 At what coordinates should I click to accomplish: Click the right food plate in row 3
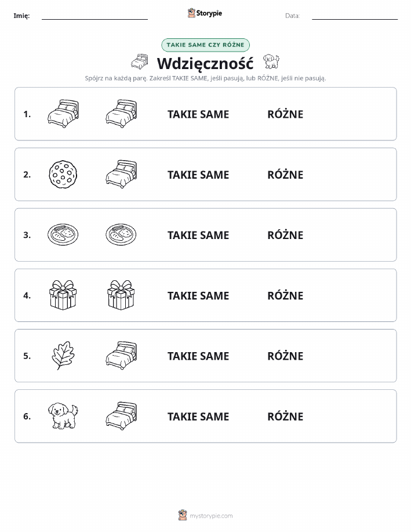pos(121,234)
